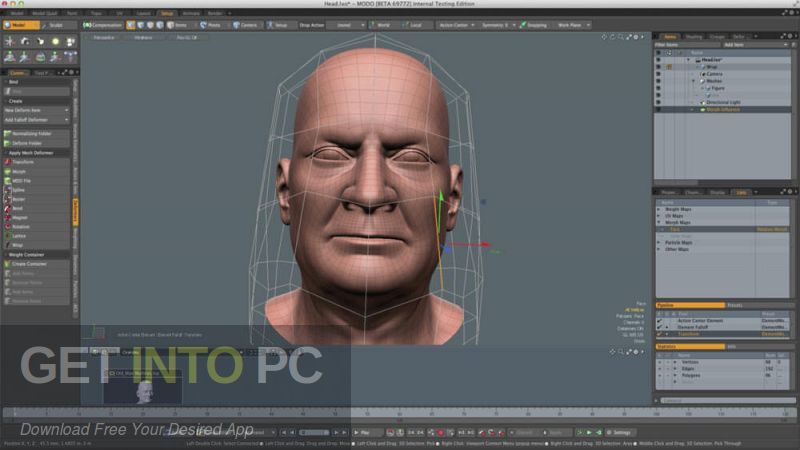
Task: Apply the Spline deformer
Action: (x=37, y=190)
